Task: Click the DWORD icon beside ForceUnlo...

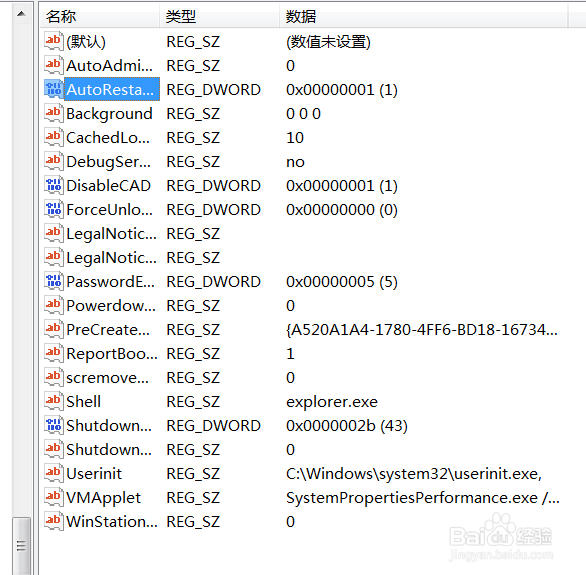Action: pos(53,209)
